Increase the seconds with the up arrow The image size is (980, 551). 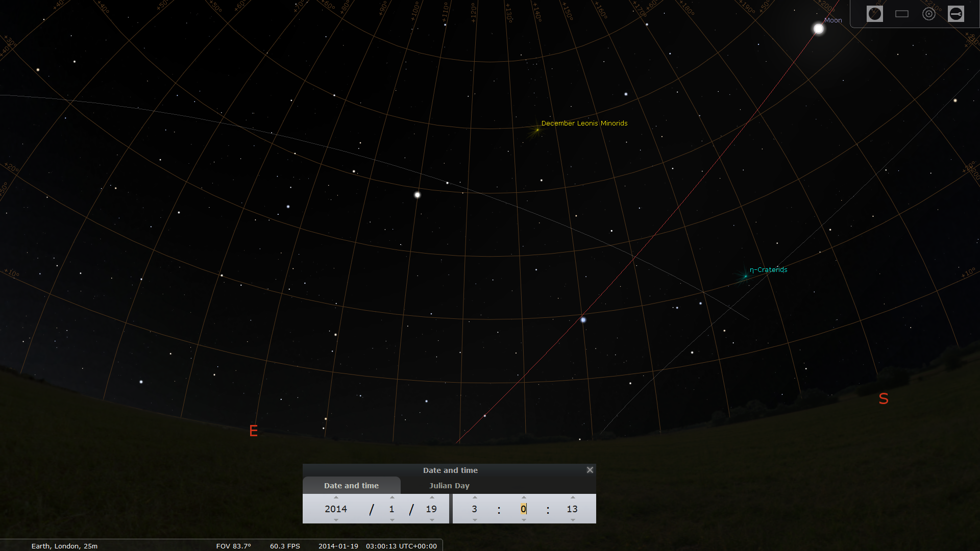click(573, 497)
